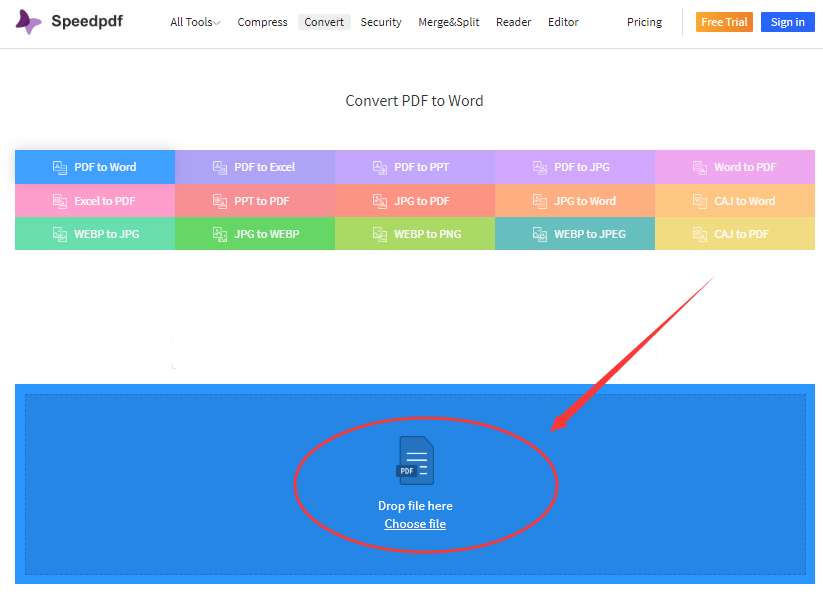The width and height of the screenshot is (823, 594).
Task: Select the CAJ to Word label
Action: [x=744, y=201]
